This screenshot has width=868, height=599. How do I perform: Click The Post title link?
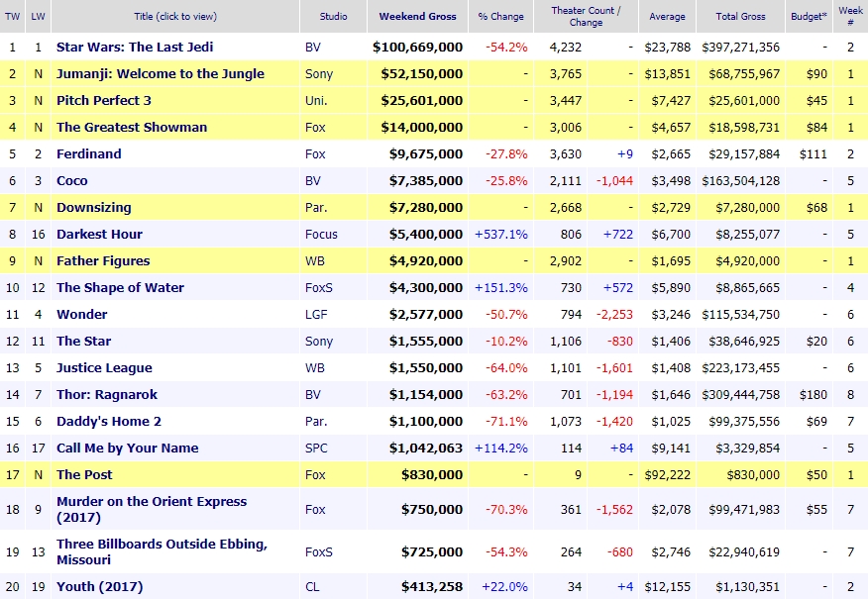pos(84,474)
